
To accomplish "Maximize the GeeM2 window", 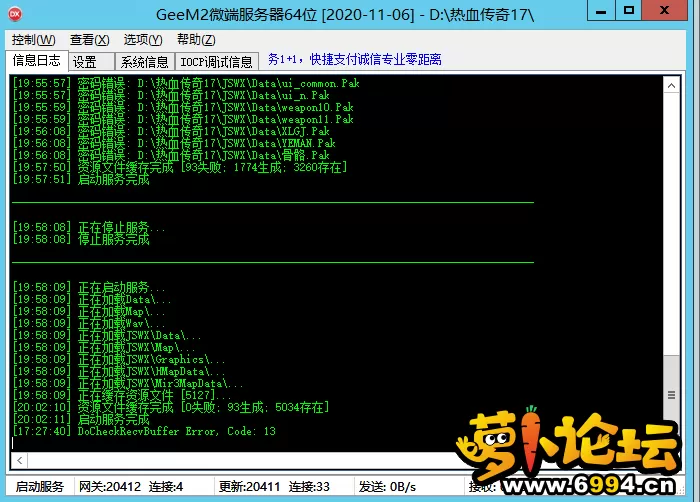I will pos(629,11).
